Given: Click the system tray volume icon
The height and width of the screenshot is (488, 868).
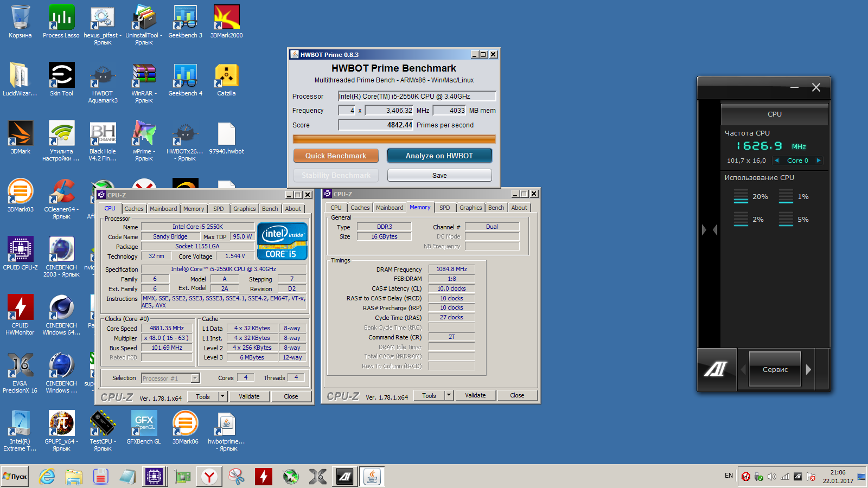Looking at the screenshot, I should (771, 477).
